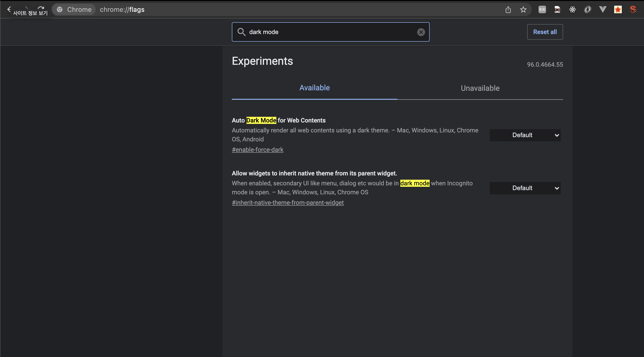Image resolution: width=644 pixels, height=357 pixels.
Task: Open the #enable-force-dark link
Action: pyautogui.click(x=257, y=150)
